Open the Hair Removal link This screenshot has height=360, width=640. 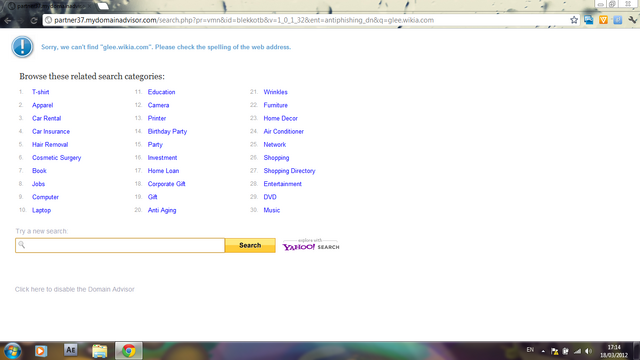pyautogui.click(x=50, y=144)
